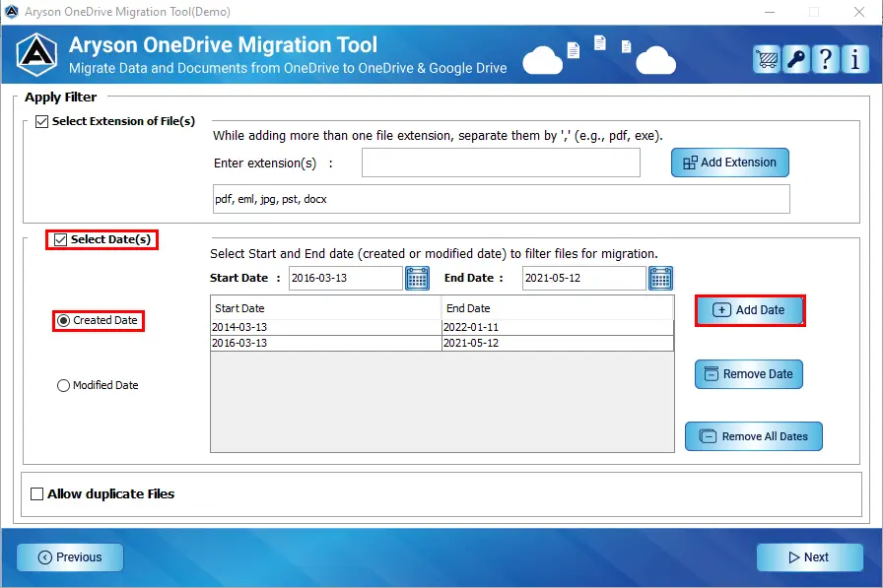Open the question mark help icon
This screenshot has width=883, height=588.
coord(826,58)
